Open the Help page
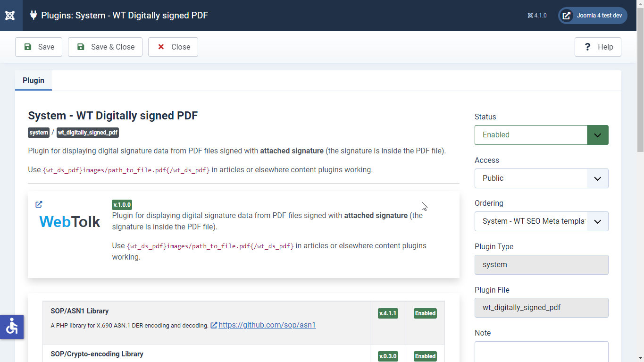 click(x=598, y=47)
